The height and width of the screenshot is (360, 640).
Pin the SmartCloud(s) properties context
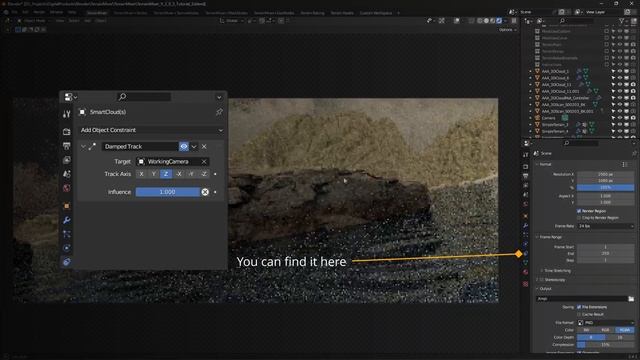click(219, 112)
